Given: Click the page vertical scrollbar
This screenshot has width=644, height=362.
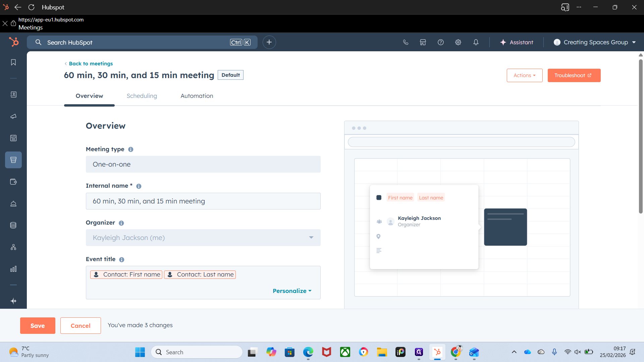Looking at the screenshot, I should [x=641, y=136].
